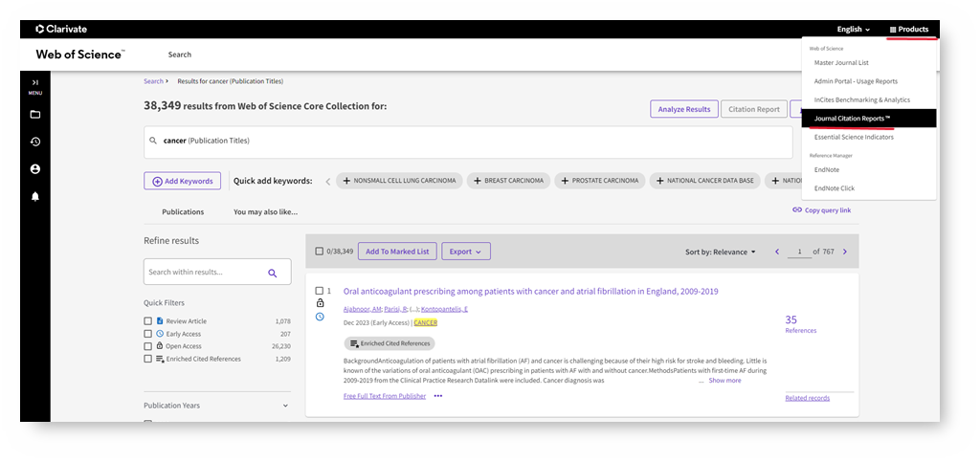The width and height of the screenshot is (980, 462).
Task: Add NATIONAL CANCER DATA BASE keyword
Action: 705,181
